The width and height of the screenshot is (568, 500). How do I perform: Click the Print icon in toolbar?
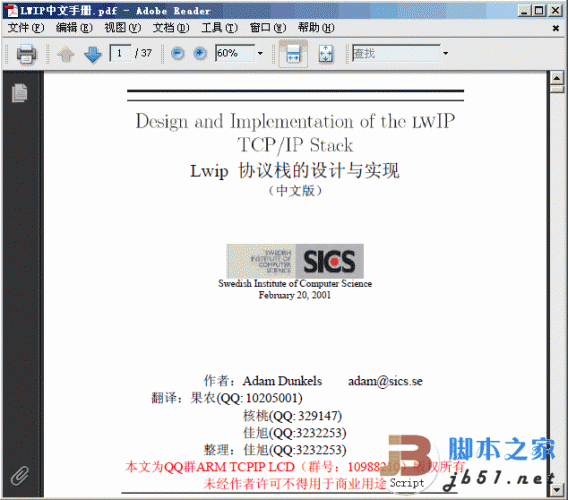[x=27, y=54]
